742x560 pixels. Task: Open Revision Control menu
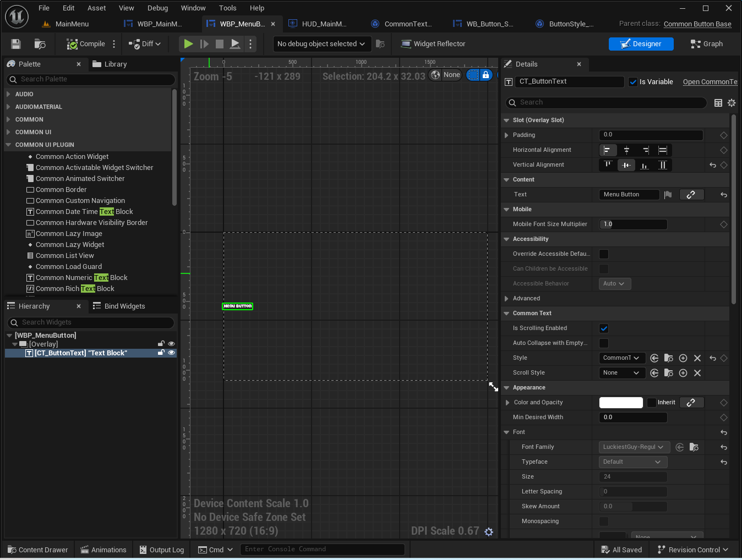(x=692, y=550)
